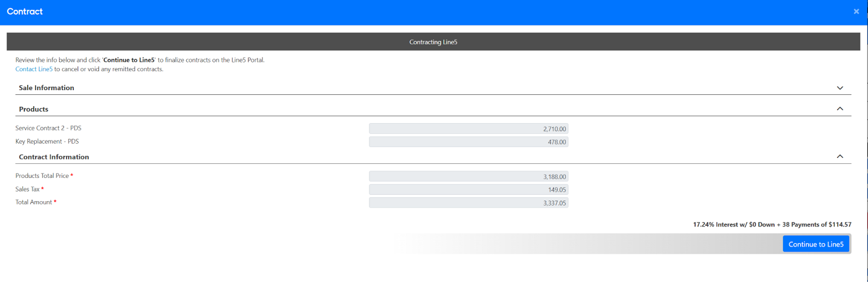Click the Products Total Price label
868x282 pixels.
(42, 176)
